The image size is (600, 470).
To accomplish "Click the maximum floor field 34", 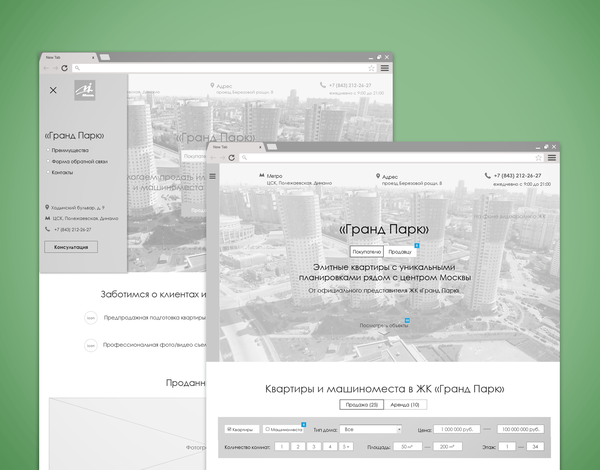I will pos(535,447).
